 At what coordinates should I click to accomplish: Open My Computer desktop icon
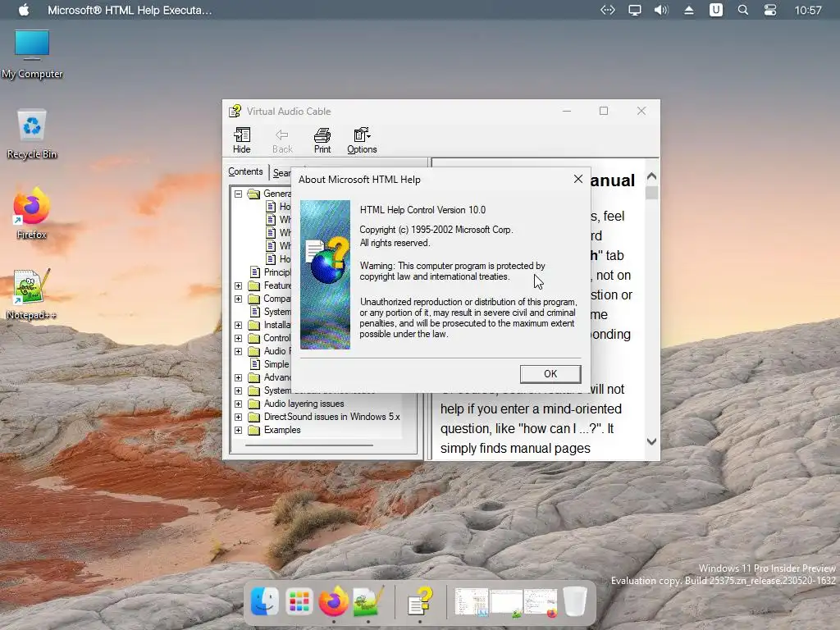(32, 53)
